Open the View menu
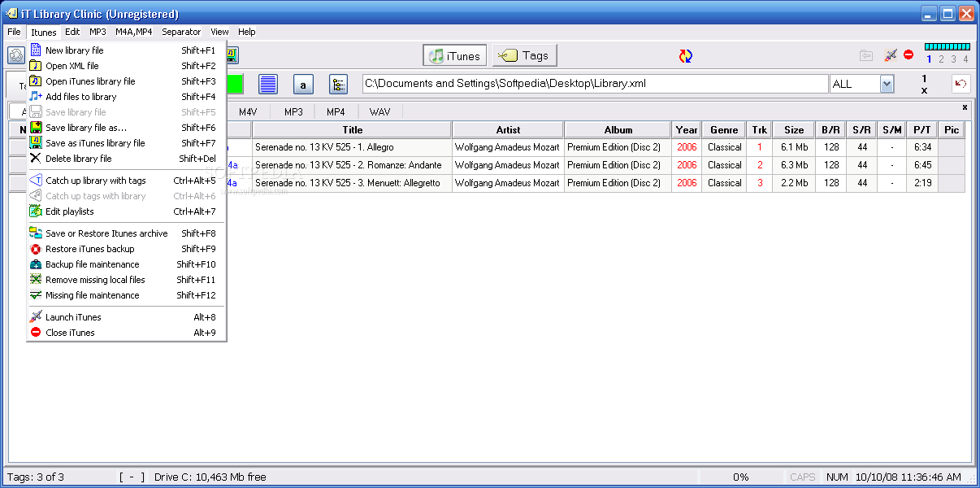This screenshot has width=980, height=488. [219, 32]
